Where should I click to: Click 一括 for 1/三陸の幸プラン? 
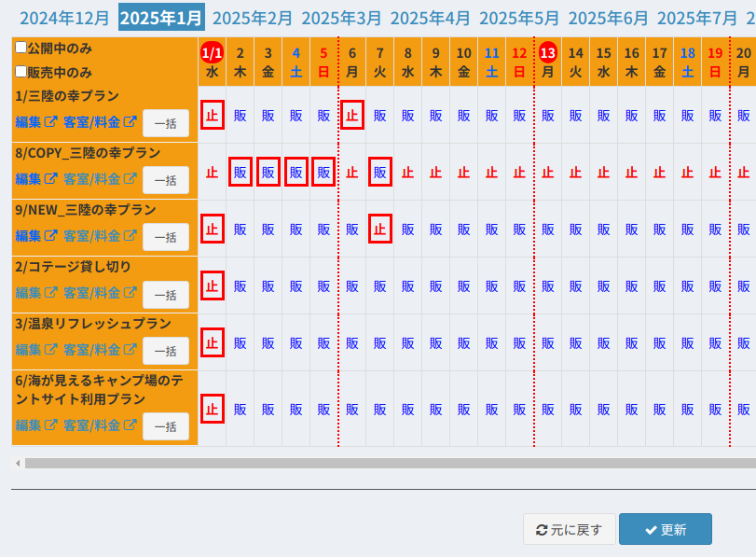[x=166, y=123]
